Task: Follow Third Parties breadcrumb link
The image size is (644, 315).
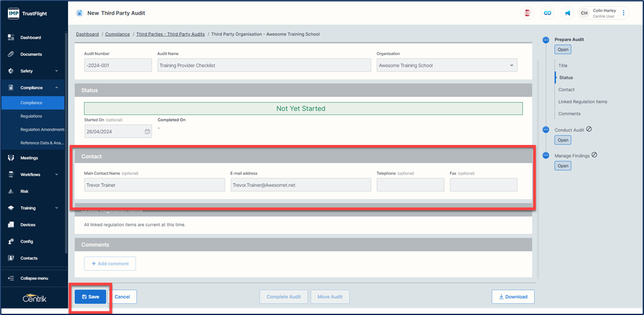Action: [x=170, y=34]
